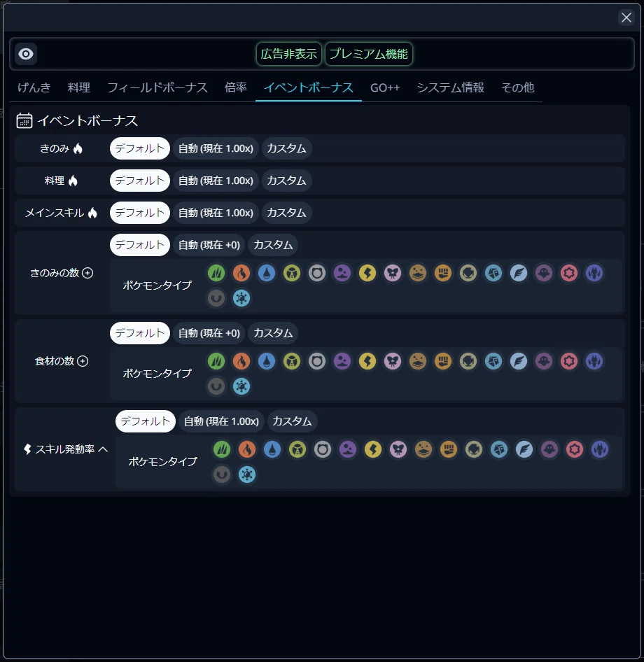Select Normal type icon in きのみの数 row

(x=317, y=273)
